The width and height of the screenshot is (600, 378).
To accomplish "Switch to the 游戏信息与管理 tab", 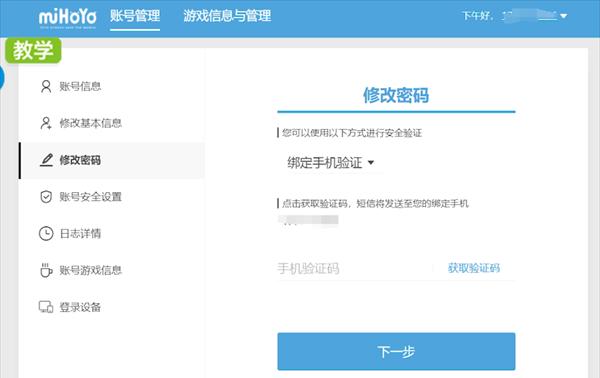I will (227, 16).
